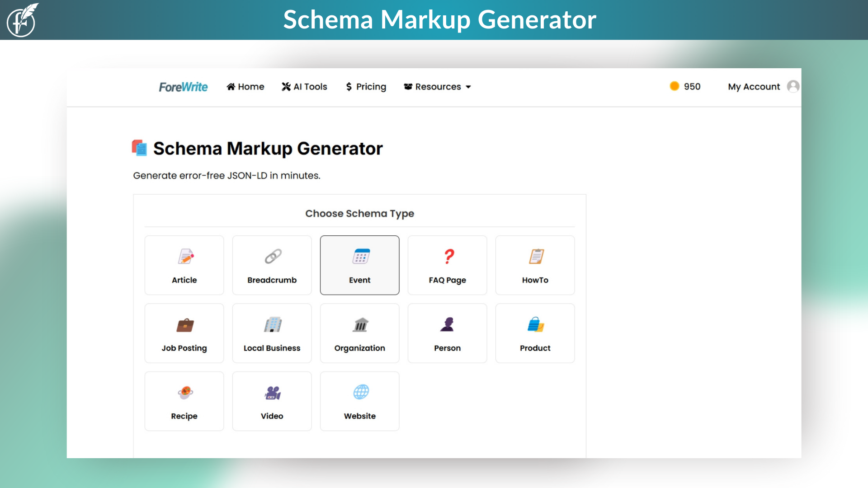Select the Video camera icon
Image resolution: width=868 pixels, height=488 pixels.
[273, 393]
